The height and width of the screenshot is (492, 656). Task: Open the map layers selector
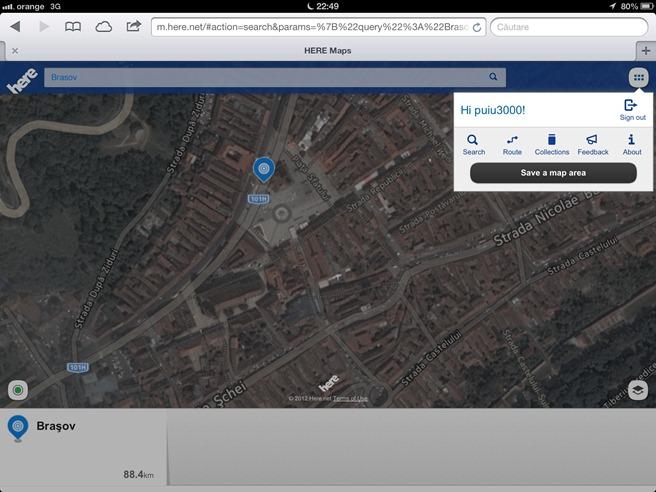pos(638,390)
